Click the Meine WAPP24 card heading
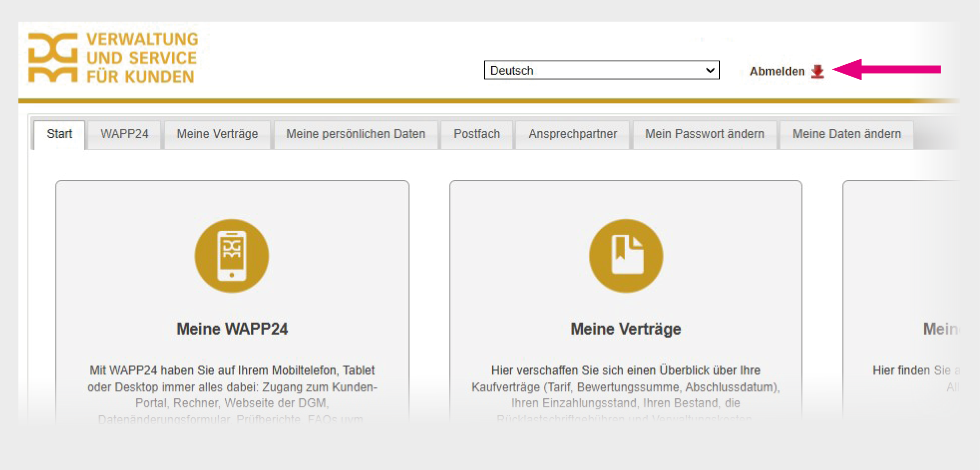The image size is (980, 470). [232, 329]
